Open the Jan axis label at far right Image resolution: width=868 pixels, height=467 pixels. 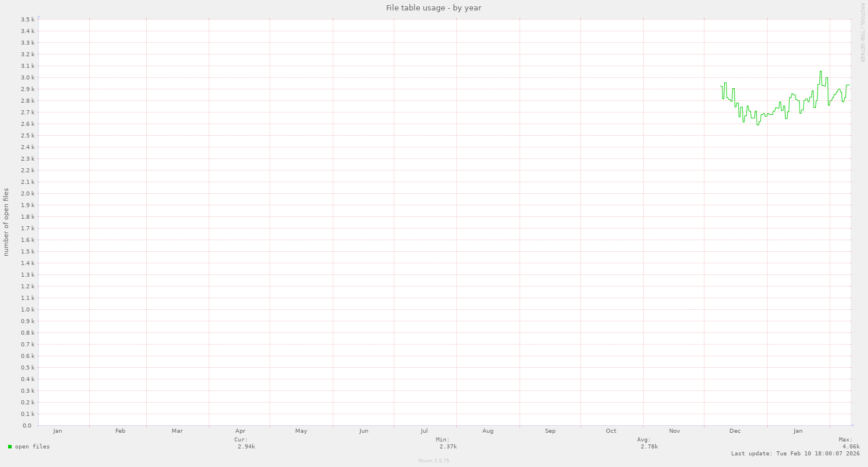tap(798, 430)
